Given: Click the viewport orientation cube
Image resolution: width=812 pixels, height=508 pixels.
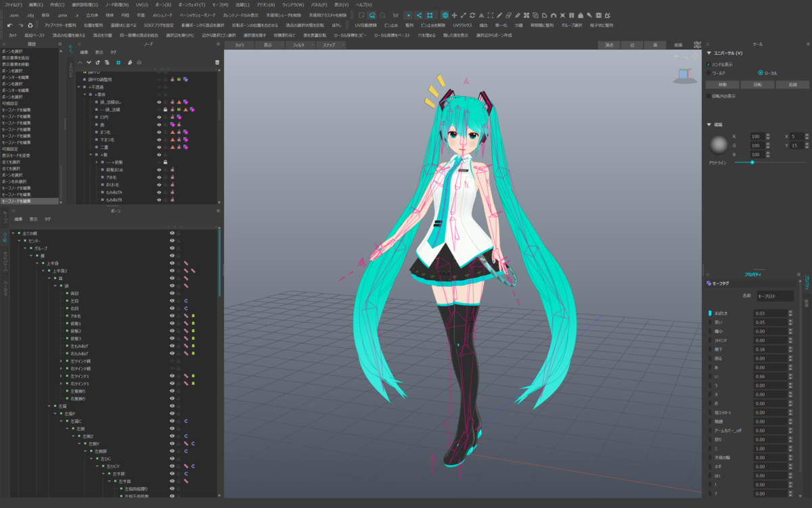Looking at the screenshot, I should (x=685, y=74).
